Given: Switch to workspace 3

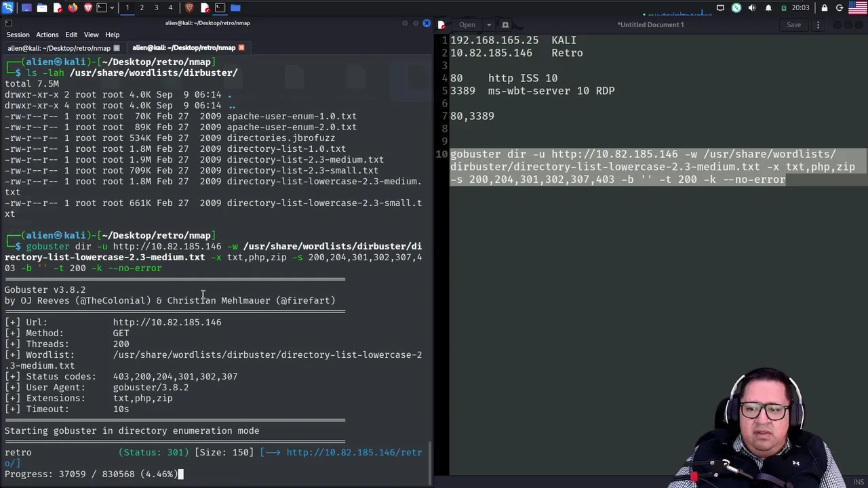Looking at the screenshot, I should (x=156, y=7).
